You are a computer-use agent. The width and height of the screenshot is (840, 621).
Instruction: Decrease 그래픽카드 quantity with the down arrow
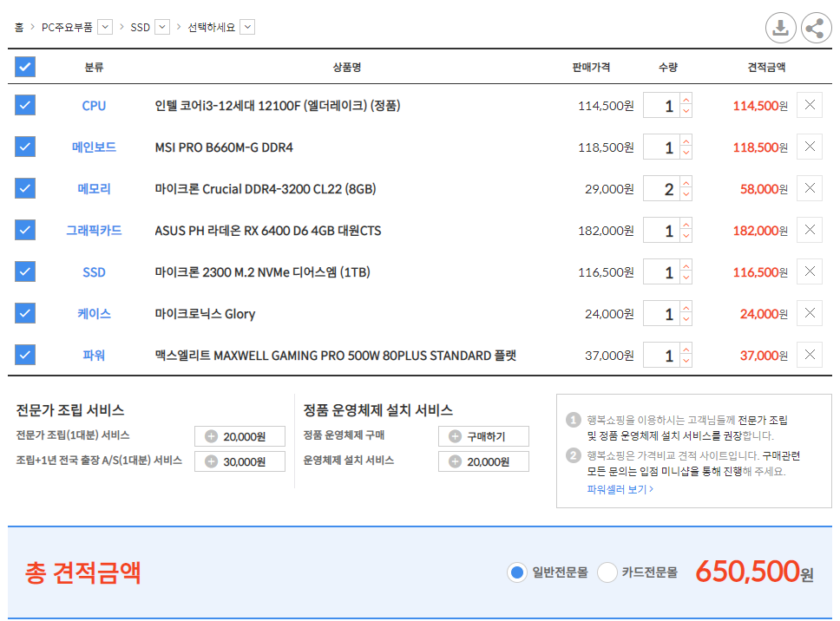686,237
